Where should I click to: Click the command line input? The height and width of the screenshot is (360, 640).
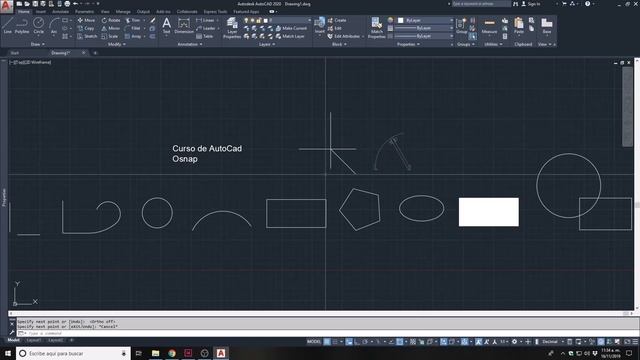point(327,333)
